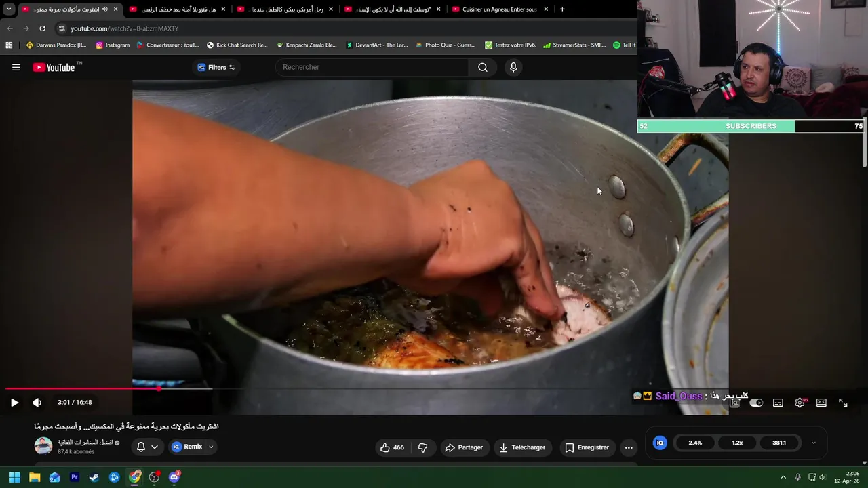Mute the video volume speaker icon
The width and height of the screenshot is (868, 488).
pos(37,402)
